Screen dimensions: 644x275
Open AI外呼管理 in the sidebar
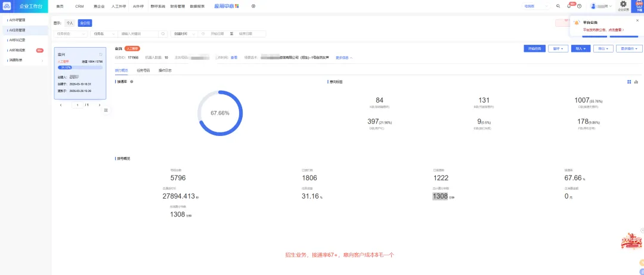(26, 20)
